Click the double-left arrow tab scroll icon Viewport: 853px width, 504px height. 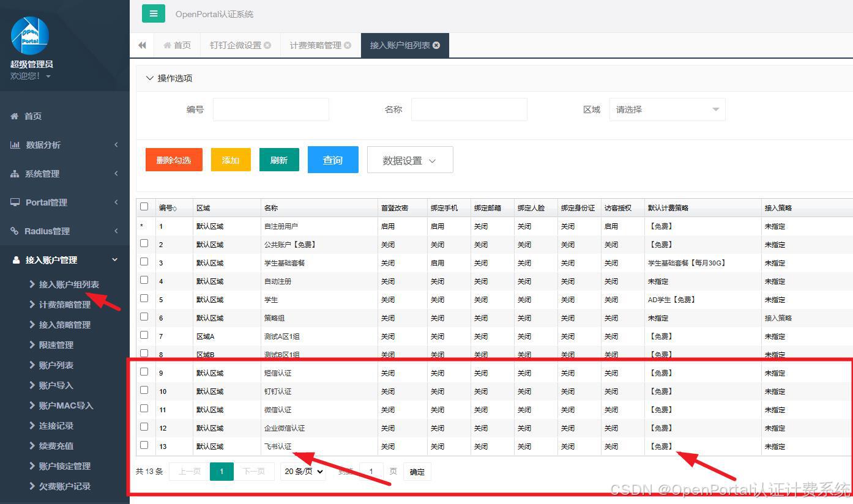pyautogui.click(x=143, y=45)
